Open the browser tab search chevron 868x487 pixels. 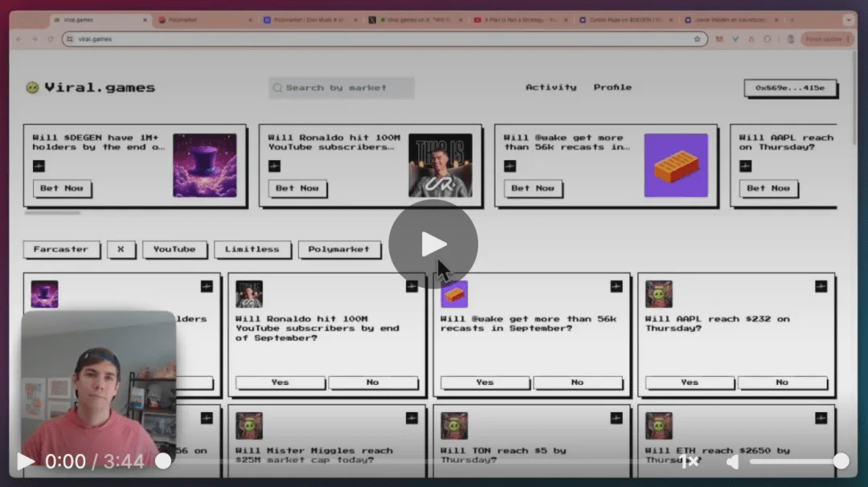pyautogui.click(x=848, y=20)
